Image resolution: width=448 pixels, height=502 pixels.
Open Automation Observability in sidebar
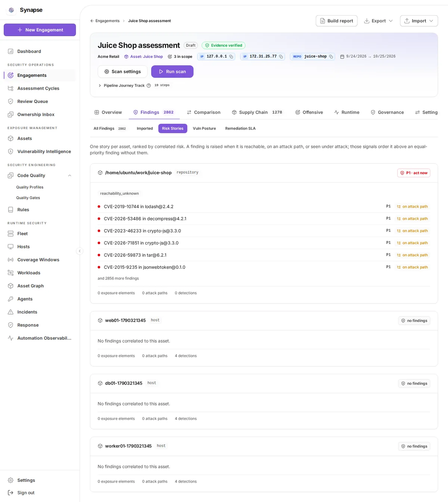point(40,338)
